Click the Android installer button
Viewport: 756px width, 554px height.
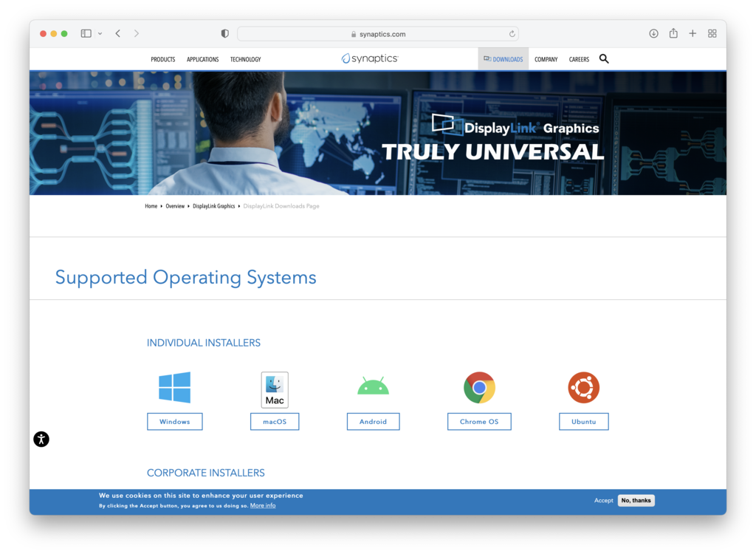(x=373, y=421)
